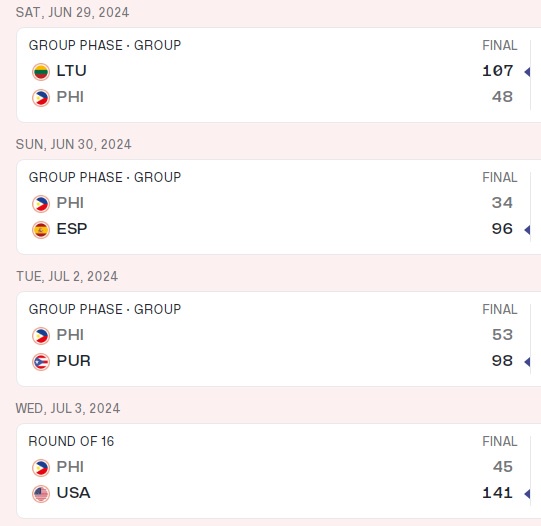Click winner arrow beside ESP score 96
Image resolution: width=541 pixels, height=526 pixels.
tap(527, 230)
